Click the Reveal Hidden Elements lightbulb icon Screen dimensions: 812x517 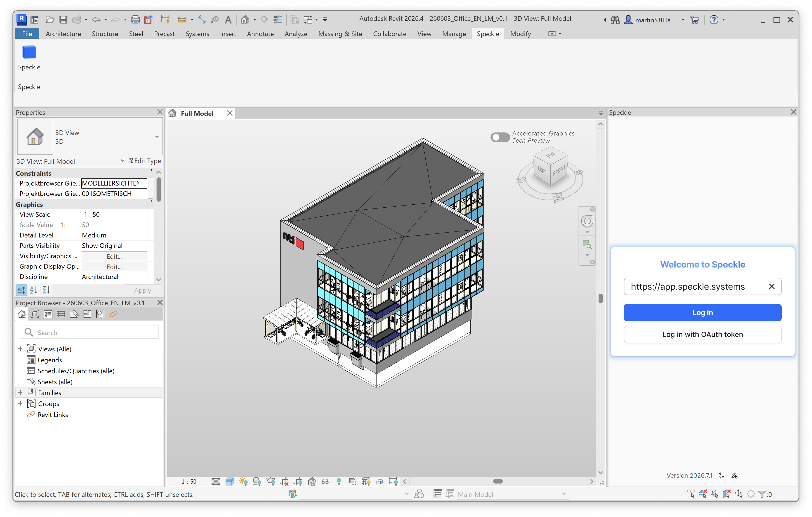click(339, 481)
